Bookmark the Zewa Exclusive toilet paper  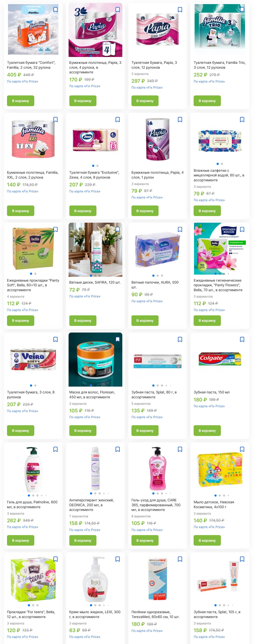coord(117,120)
